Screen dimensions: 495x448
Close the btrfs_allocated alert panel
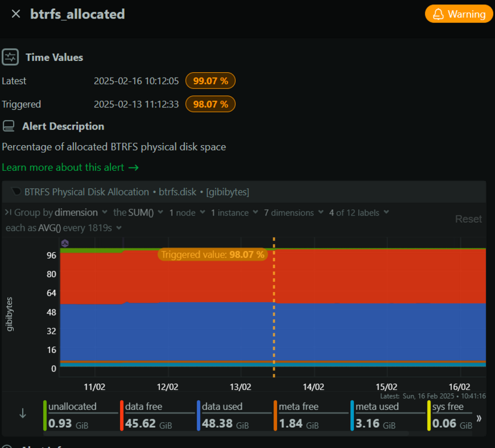point(16,14)
